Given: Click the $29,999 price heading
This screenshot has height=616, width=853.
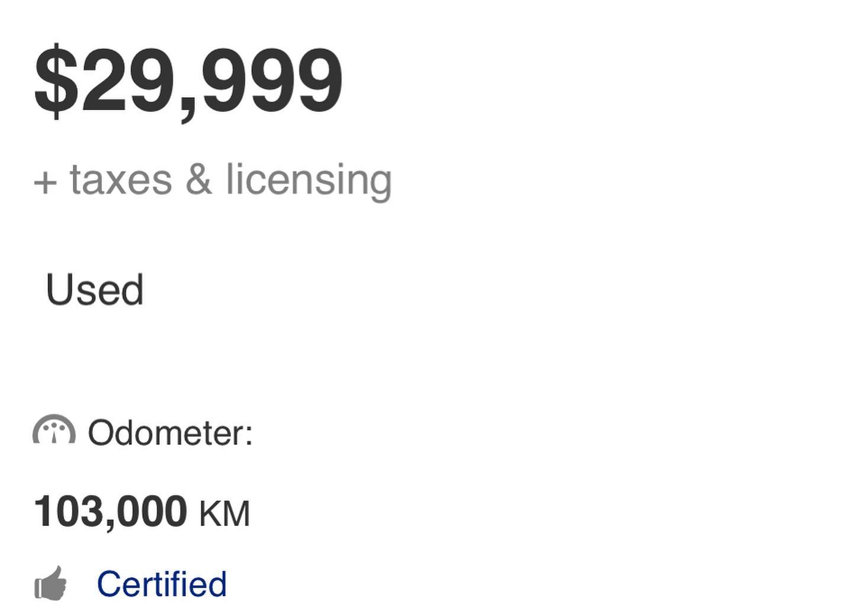Looking at the screenshot, I should point(188,81).
